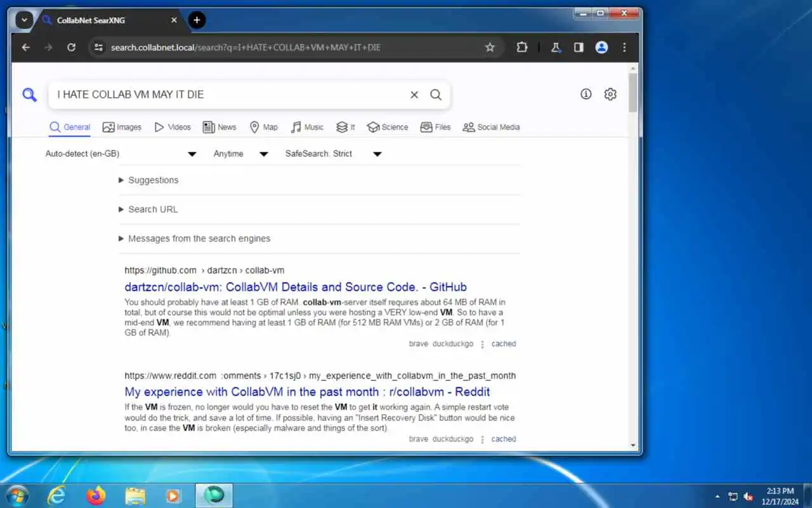
Task: Switch to Images search category
Action: [122, 127]
